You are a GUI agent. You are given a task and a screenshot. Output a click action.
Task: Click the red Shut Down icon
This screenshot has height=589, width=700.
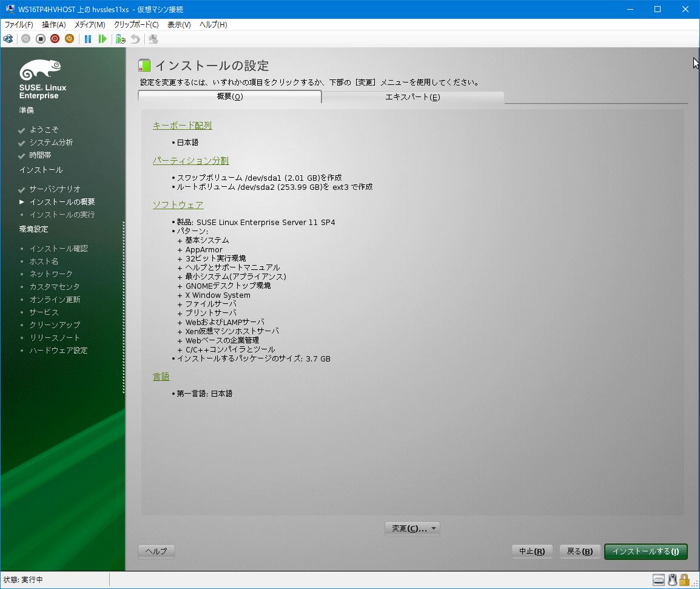(x=55, y=39)
